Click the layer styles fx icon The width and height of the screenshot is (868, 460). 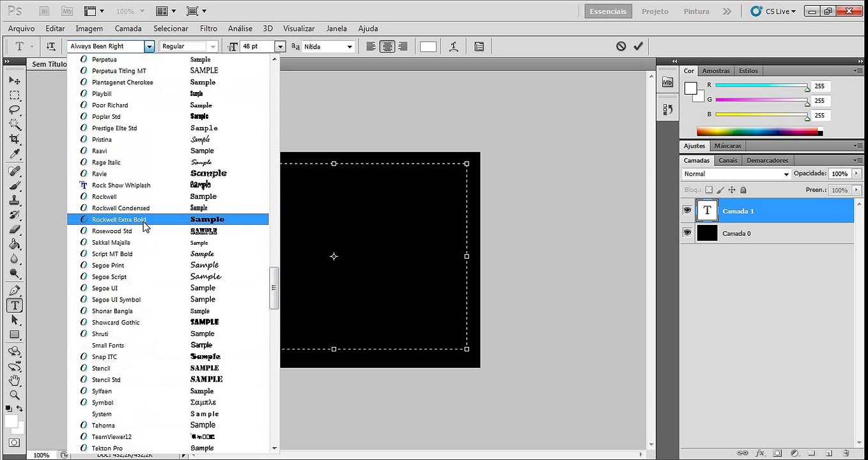[760, 452]
